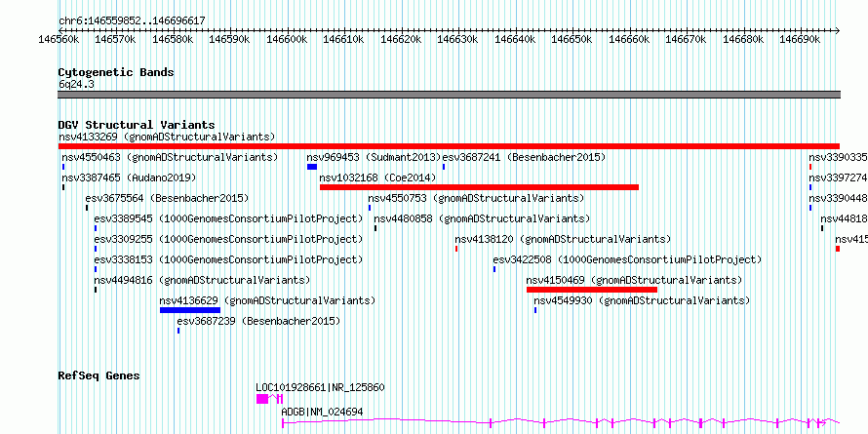Open the nsv4133269 (gnomADStructuralVariants) label

[167, 137]
